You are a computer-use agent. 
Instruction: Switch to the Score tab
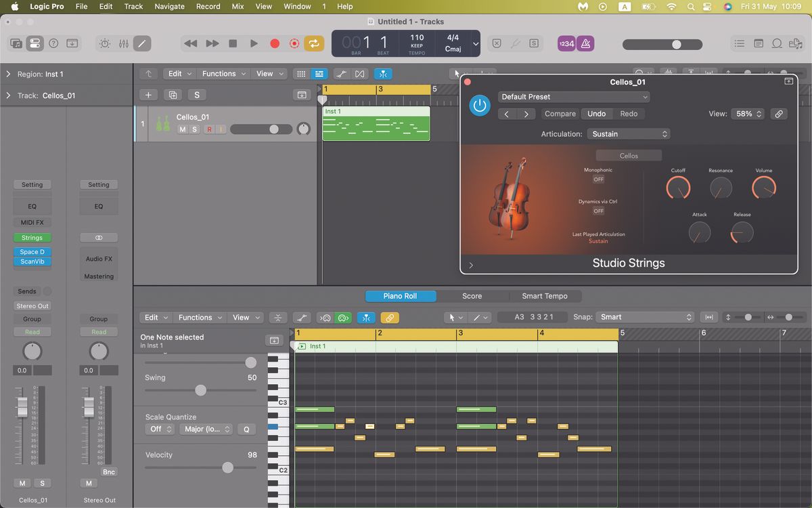[x=473, y=296]
